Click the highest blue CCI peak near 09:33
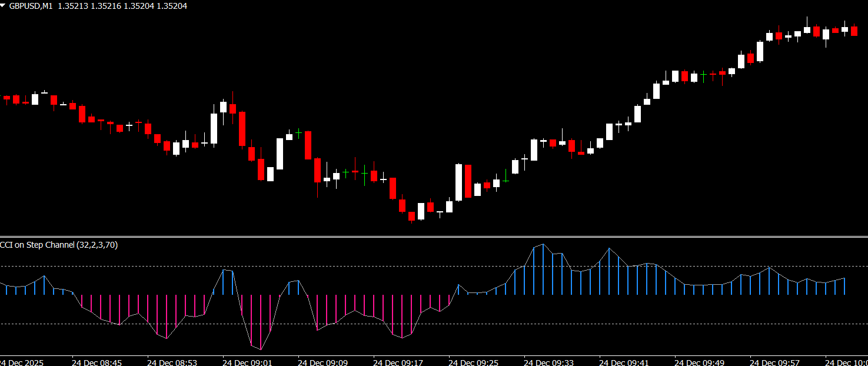Image resolution: width=868 pixels, height=366 pixels. [543, 245]
